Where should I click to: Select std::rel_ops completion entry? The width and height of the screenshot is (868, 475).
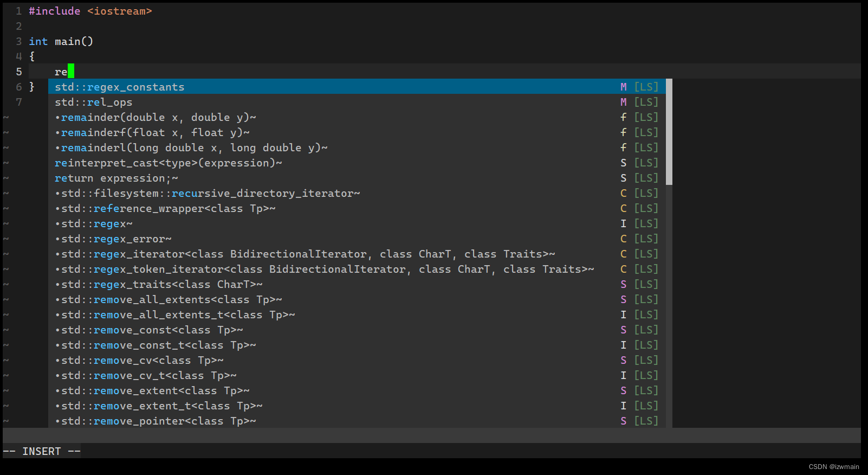(357, 102)
